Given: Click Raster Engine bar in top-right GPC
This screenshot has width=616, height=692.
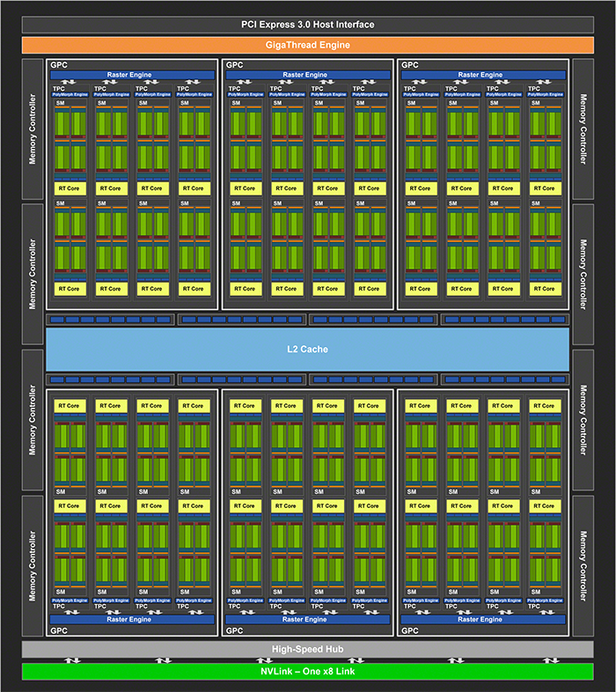Looking at the screenshot, I should pos(483,75).
